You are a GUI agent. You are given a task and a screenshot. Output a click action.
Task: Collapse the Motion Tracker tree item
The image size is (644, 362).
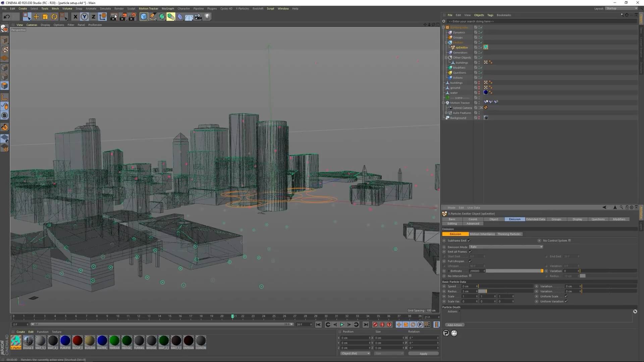point(443,103)
